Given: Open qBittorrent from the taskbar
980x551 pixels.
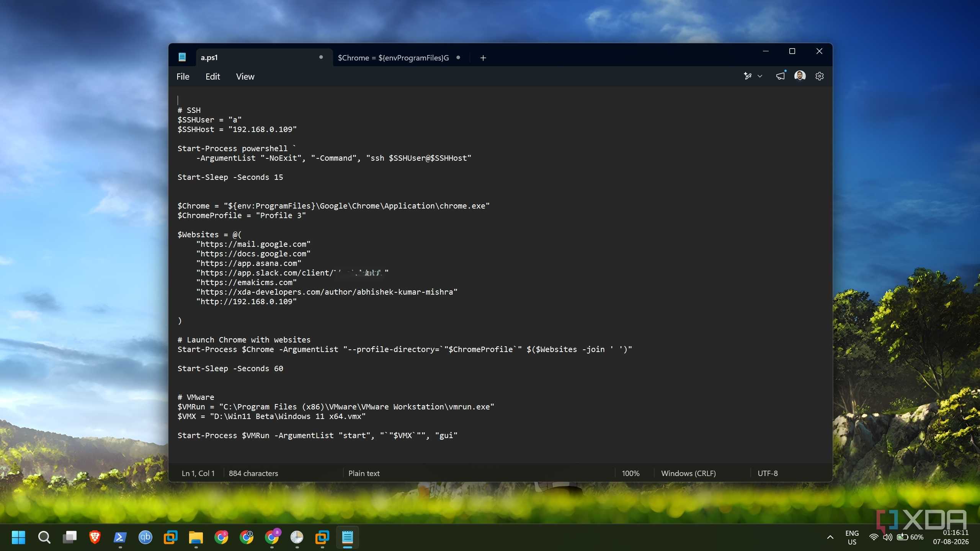Looking at the screenshot, I should 145,537.
